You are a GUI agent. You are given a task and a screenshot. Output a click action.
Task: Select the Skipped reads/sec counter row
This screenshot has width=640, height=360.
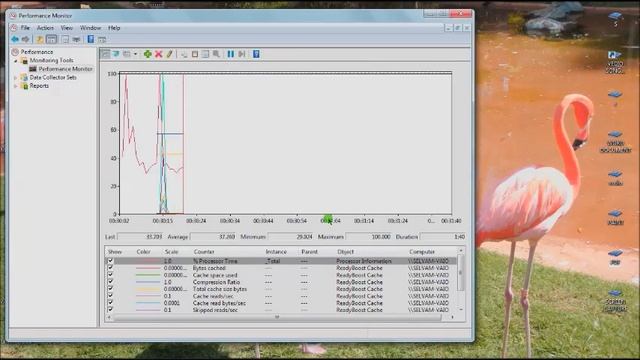[281, 310]
